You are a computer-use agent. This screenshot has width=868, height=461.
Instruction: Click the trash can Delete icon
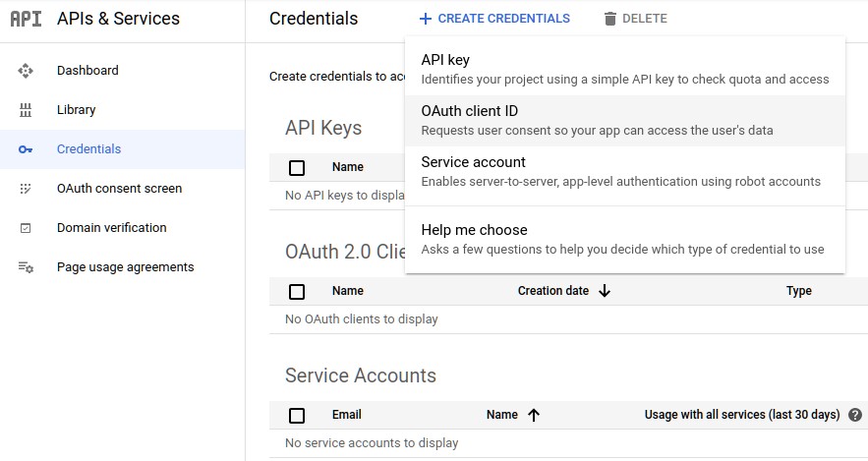coord(610,19)
